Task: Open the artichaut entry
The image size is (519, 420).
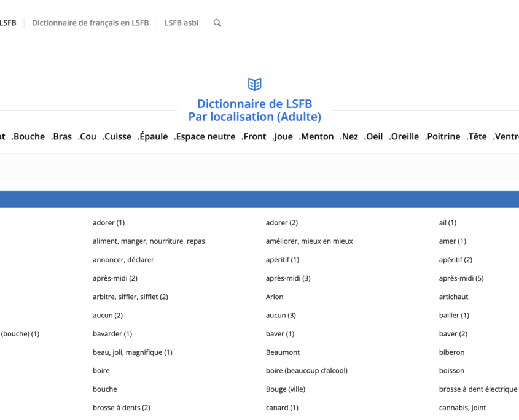Action: click(x=453, y=297)
